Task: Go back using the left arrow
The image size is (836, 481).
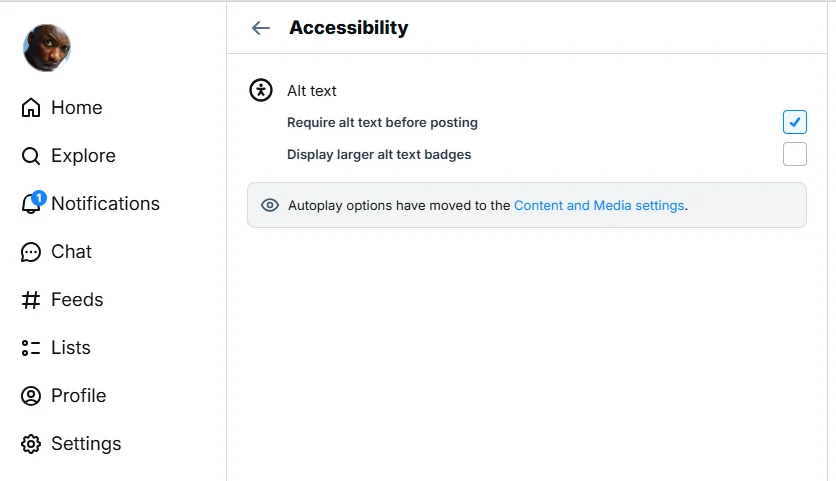Action: pyautogui.click(x=261, y=28)
